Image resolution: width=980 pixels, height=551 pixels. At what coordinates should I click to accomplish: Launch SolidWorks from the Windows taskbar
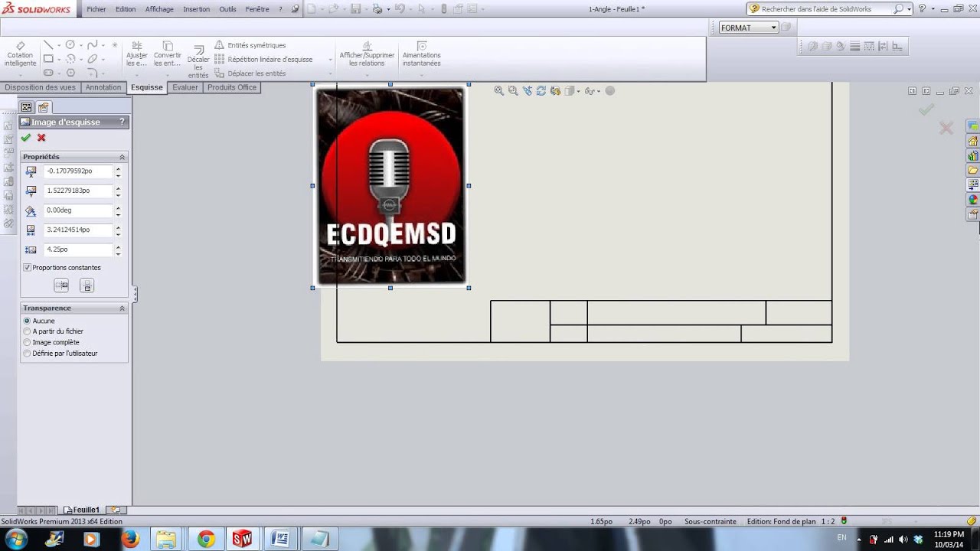(x=242, y=539)
